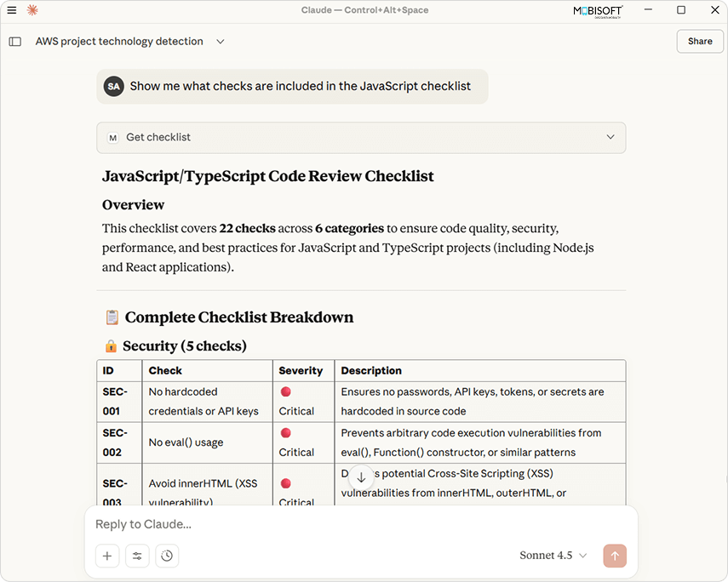Open chat title options chevron

(x=221, y=42)
